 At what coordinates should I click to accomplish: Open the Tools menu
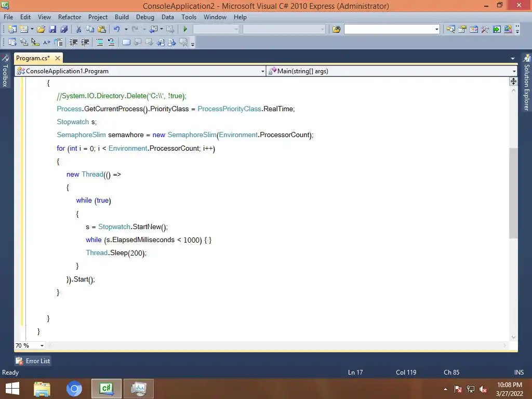coord(189,17)
